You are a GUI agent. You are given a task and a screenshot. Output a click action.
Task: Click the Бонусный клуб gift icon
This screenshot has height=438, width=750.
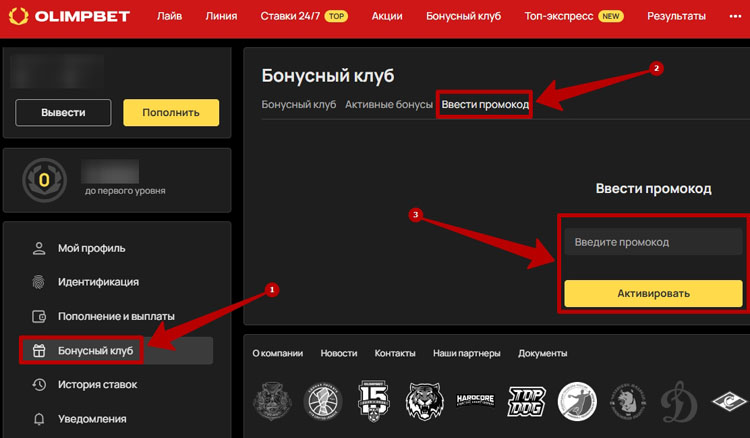tap(39, 350)
